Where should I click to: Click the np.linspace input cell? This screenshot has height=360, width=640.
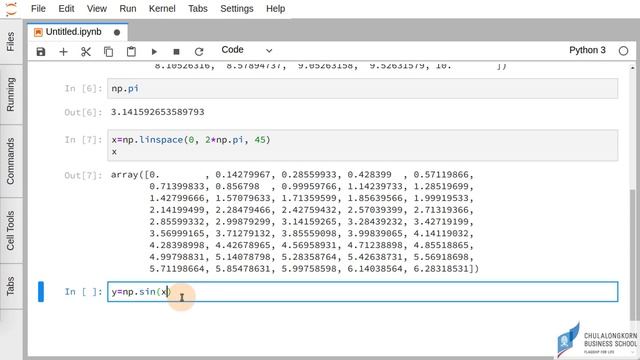pyautogui.click(x=362, y=145)
